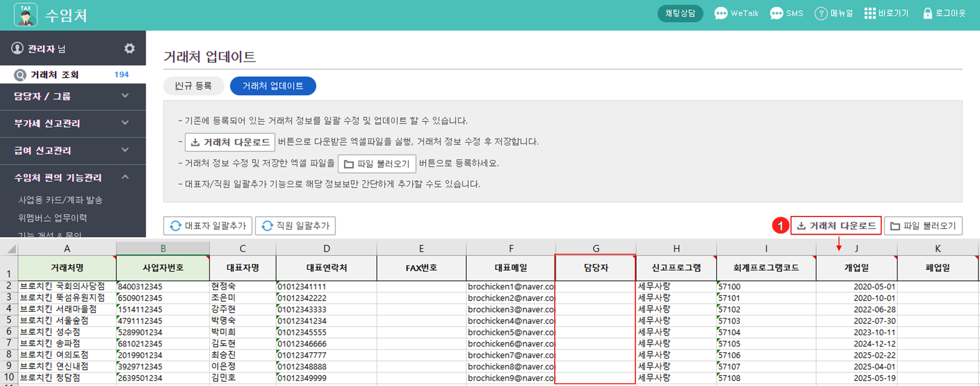Collapse the 수임처 편의 기능관리 menu

click(73, 178)
